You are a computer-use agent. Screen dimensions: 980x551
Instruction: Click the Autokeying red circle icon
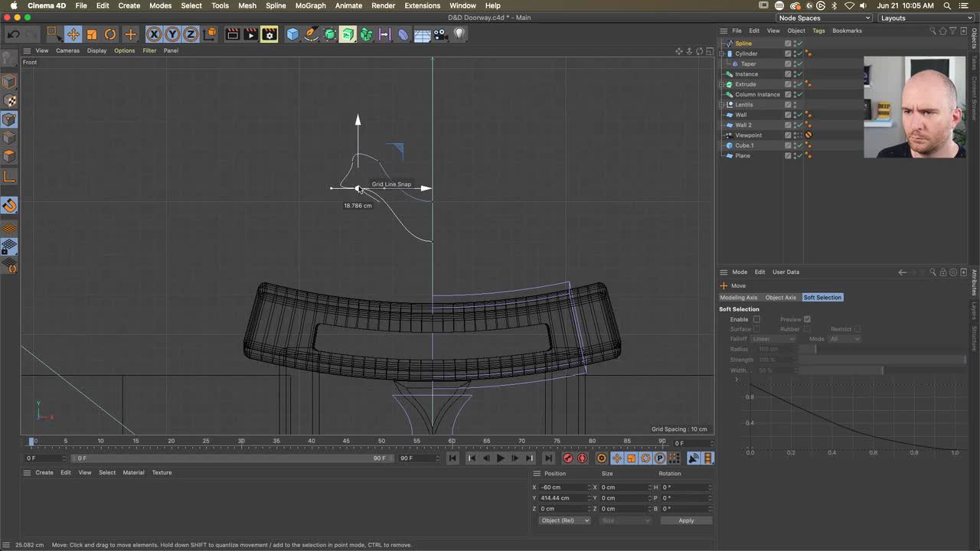click(x=582, y=458)
